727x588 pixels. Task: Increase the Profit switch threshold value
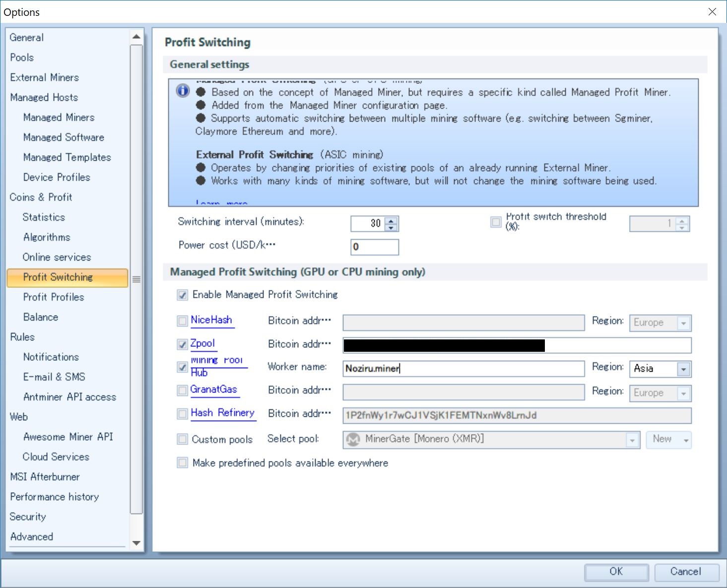(x=682, y=220)
